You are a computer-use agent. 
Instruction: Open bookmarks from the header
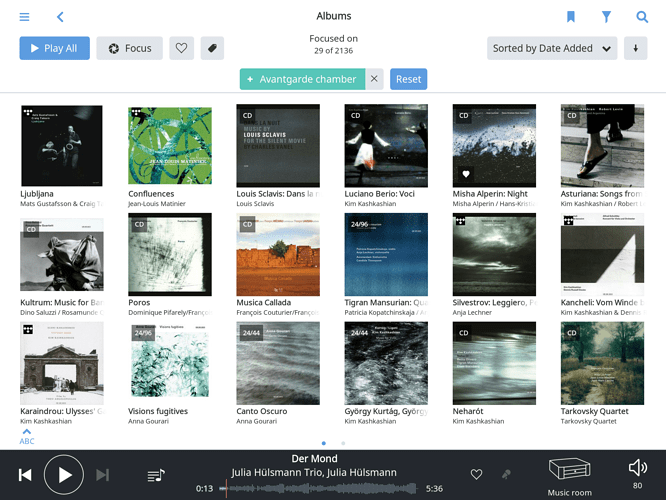pyautogui.click(x=571, y=17)
